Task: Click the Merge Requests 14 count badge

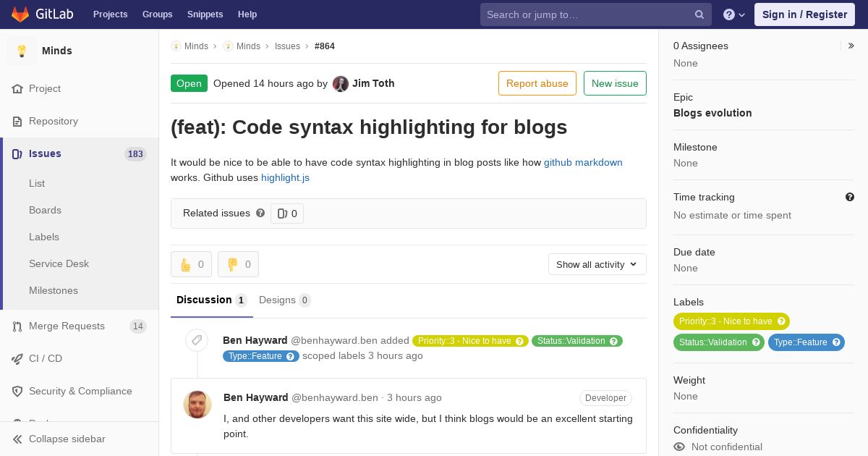Action: (x=138, y=326)
